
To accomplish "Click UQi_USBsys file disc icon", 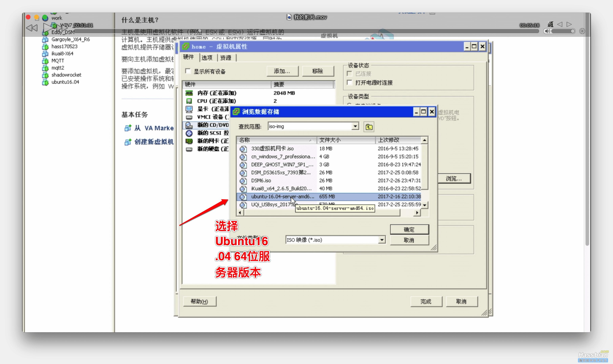I will (243, 205).
